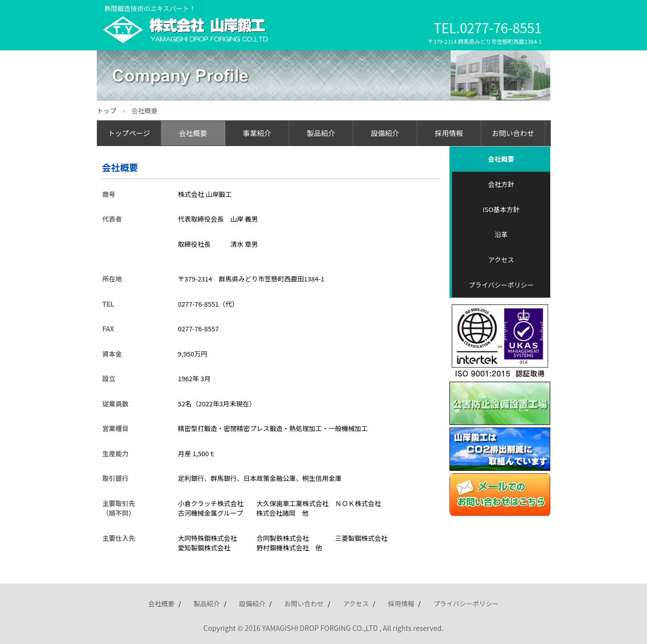Click 株式会社 山岸鍛工 header company name
This screenshot has width=647, height=644.
(208, 26)
